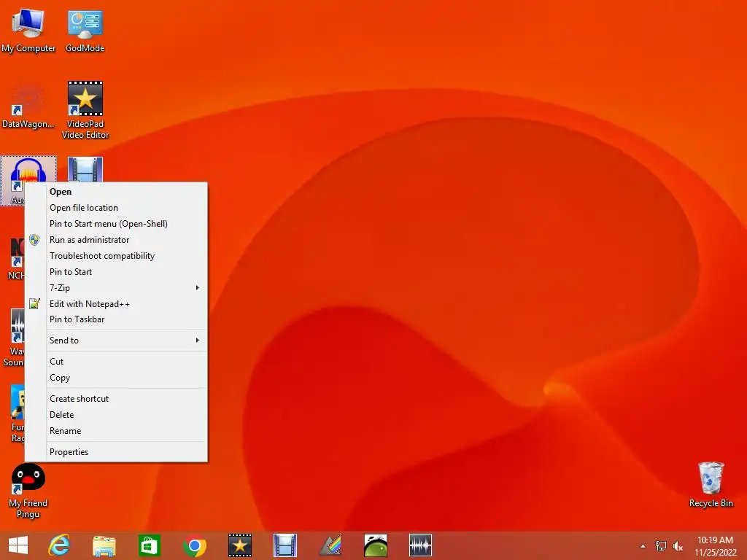Click the Notepad++ icon in the menu
This screenshot has height=560, width=747.
[34, 303]
